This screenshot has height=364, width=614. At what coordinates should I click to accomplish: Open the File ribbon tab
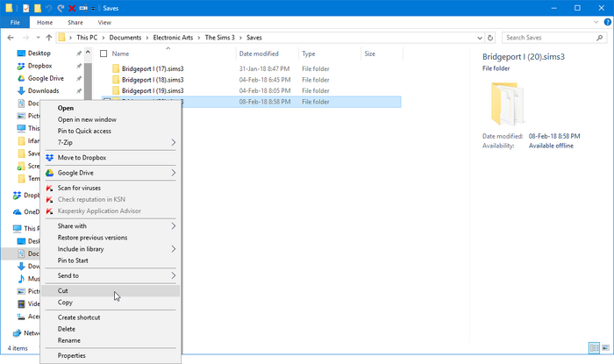click(x=15, y=22)
